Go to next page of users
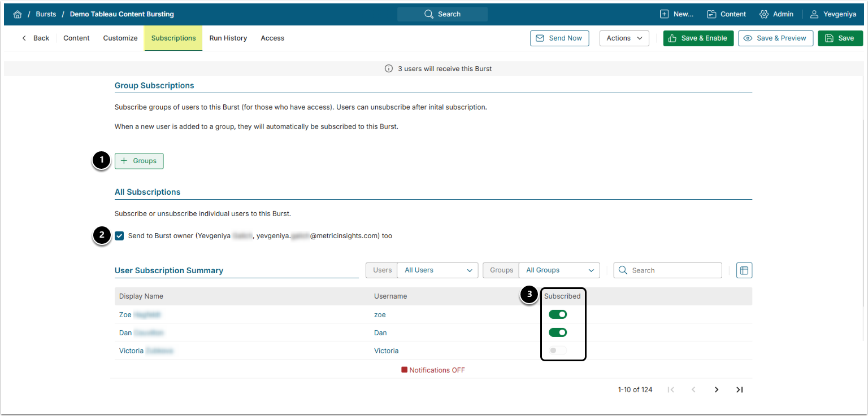Image resolution: width=868 pixels, height=416 pixels. 716,389
